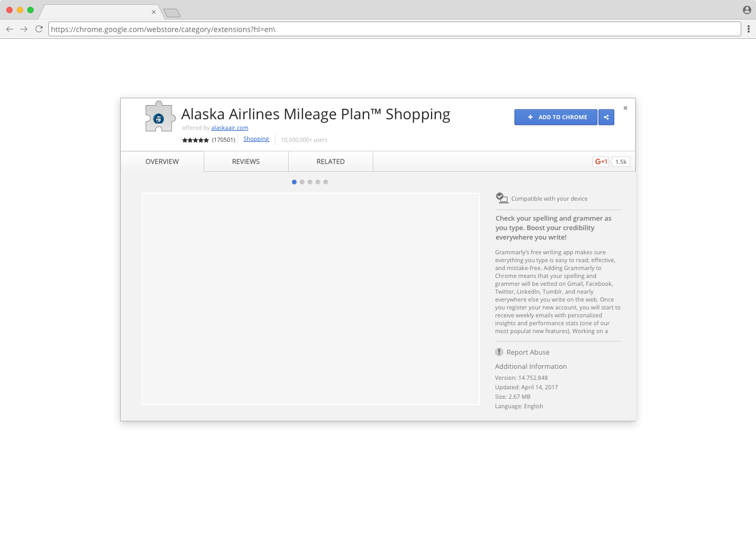Select the third carousel dot
Image resolution: width=756 pixels, height=538 pixels.
[310, 182]
